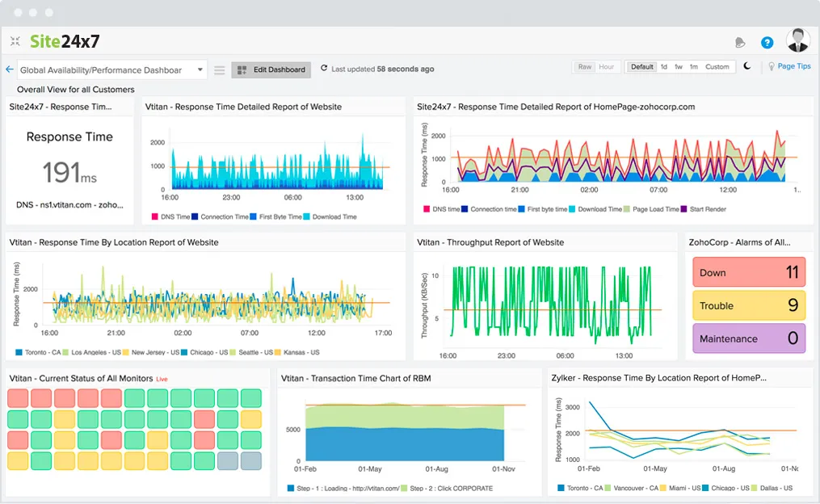
Task: Click the Edit Dashboard button
Action: coord(271,69)
